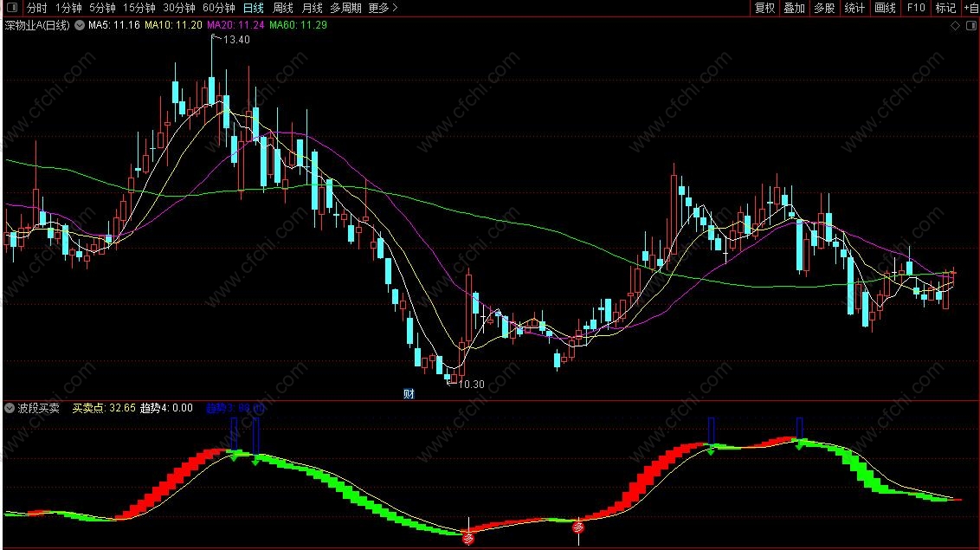Toggle the right side panel icon
The image size is (980, 550).
pos(971,26)
